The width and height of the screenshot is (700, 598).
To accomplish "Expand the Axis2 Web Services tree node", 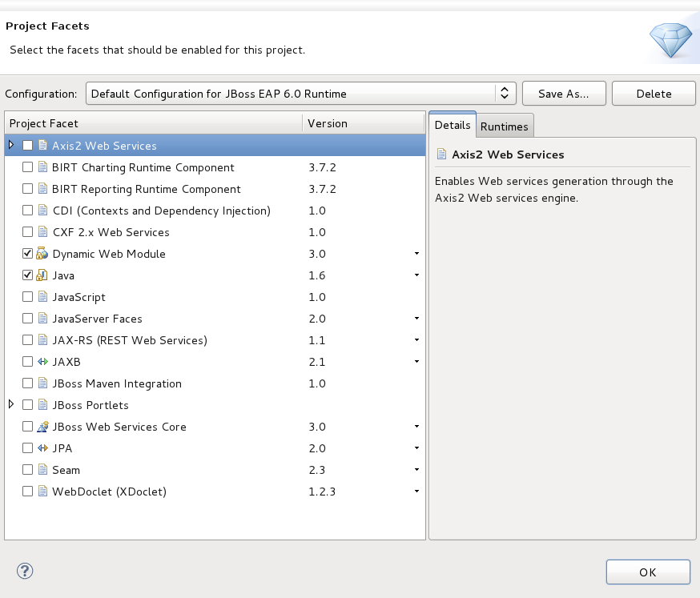I will coord(11,145).
